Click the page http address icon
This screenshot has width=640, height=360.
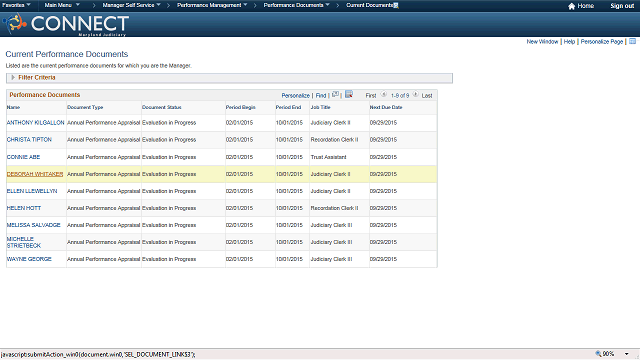coord(632,41)
